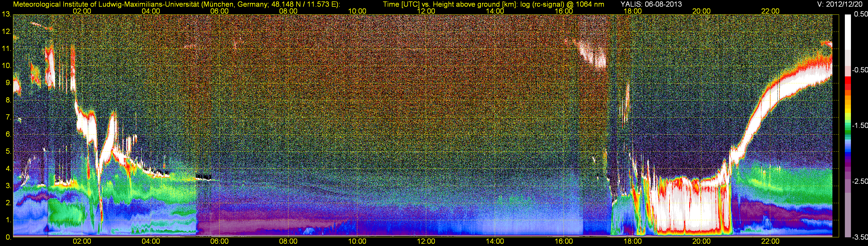Pick the 02:00 tick label on the bottom axis
Screen dimensions: 868x246
tap(82, 241)
